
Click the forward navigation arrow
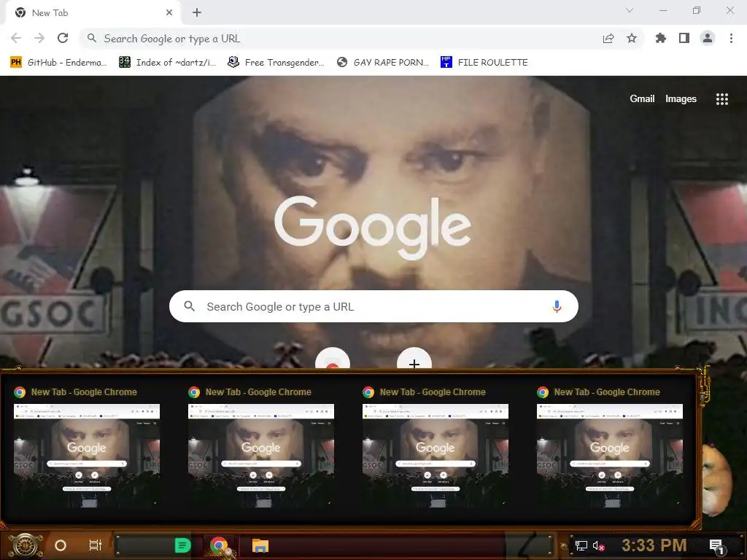tap(39, 38)
